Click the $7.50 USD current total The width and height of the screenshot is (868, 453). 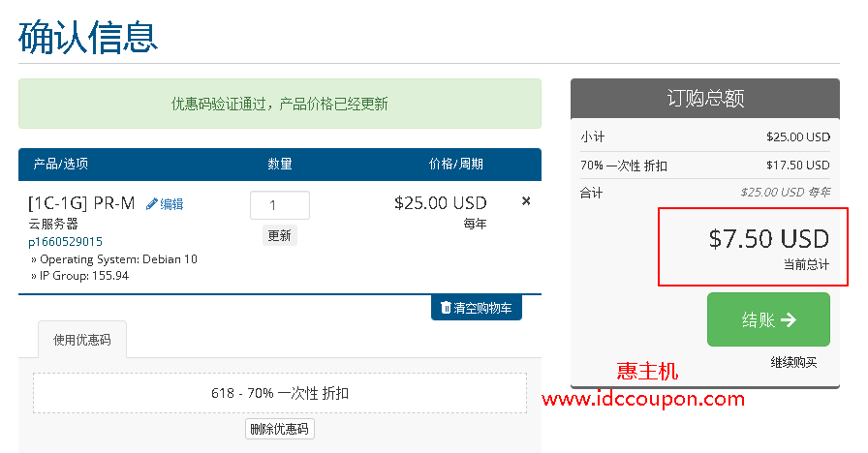click(x=768, y=239)
